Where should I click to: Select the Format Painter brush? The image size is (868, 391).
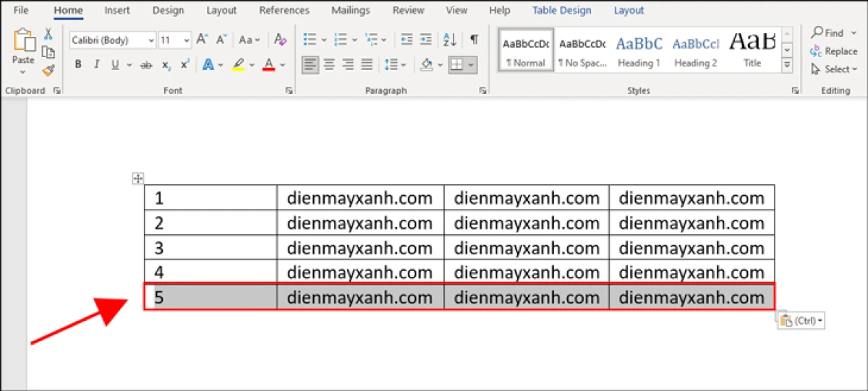click(x=48, y=70)
